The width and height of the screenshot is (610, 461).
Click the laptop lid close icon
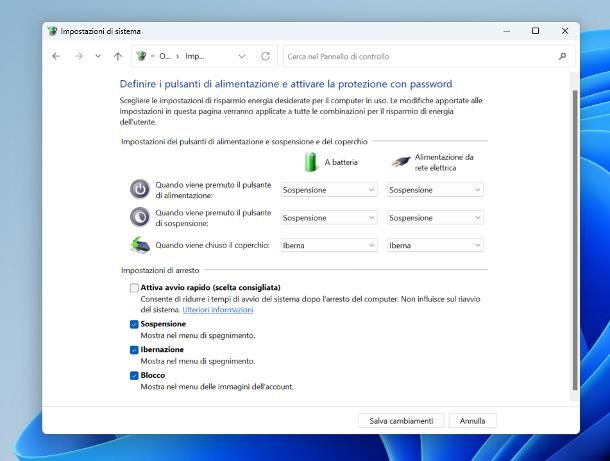click(140, 245)
